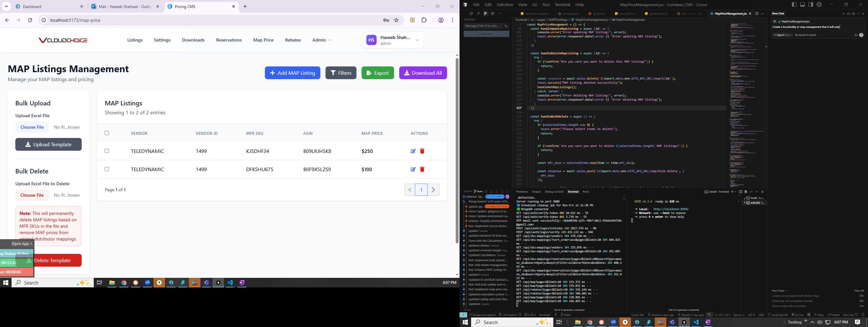Open Cursor settings gear icon
Image resolution: width=868 pixels, height=327 pixels.
(x=819, y=4)
